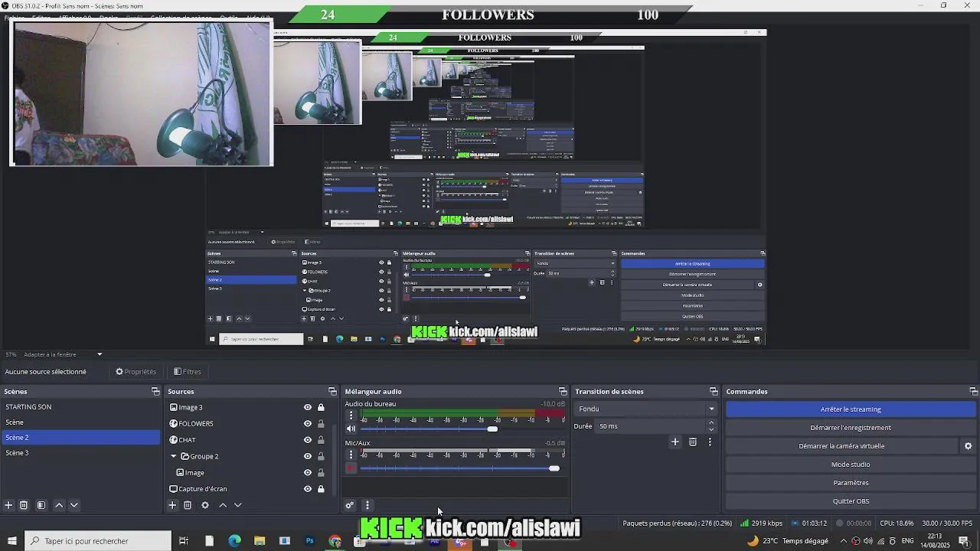Click Quitter OBS button
The width and height of the screenshot is (980, 551).
point(851,501)
